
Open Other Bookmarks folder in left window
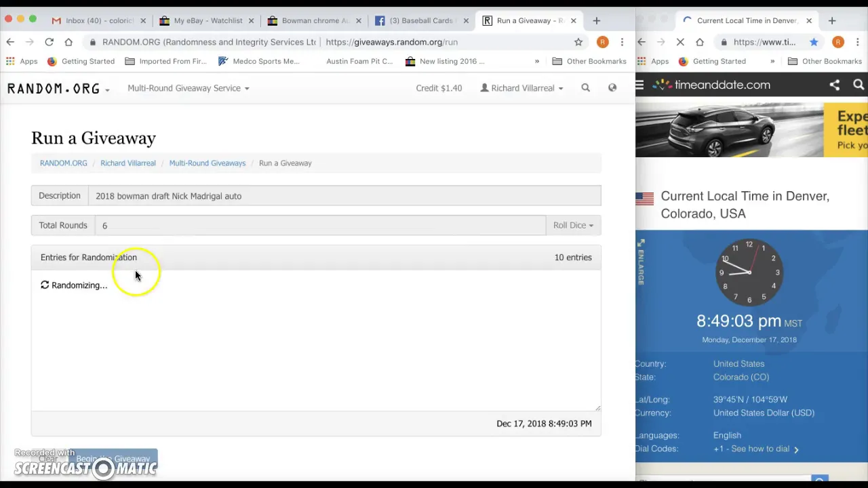pos(589,61)
